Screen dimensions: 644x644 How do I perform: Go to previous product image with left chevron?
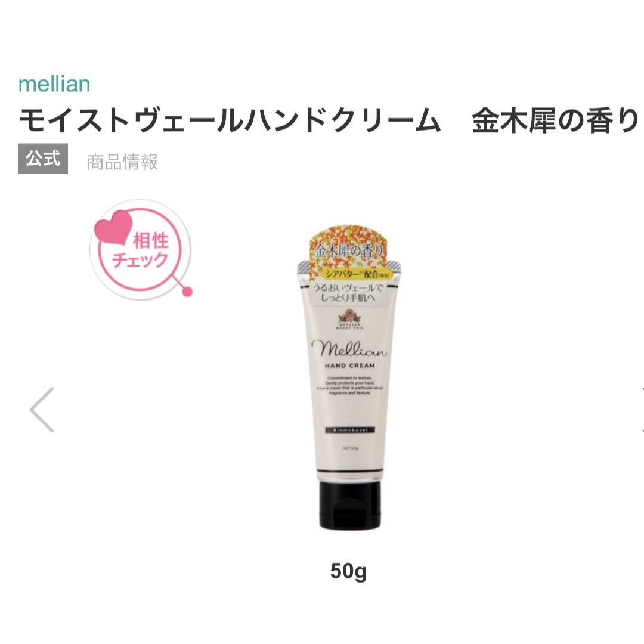[x=42, y=410]
